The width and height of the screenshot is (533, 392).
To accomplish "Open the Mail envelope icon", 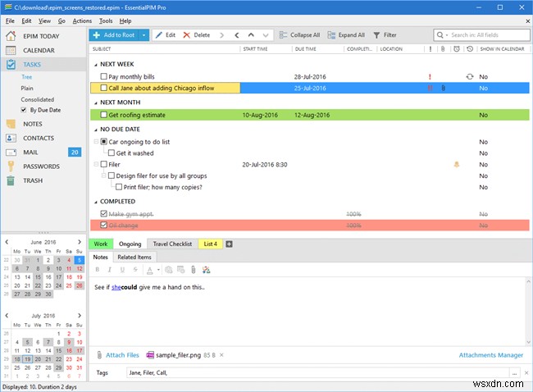I will click(11, 153).
